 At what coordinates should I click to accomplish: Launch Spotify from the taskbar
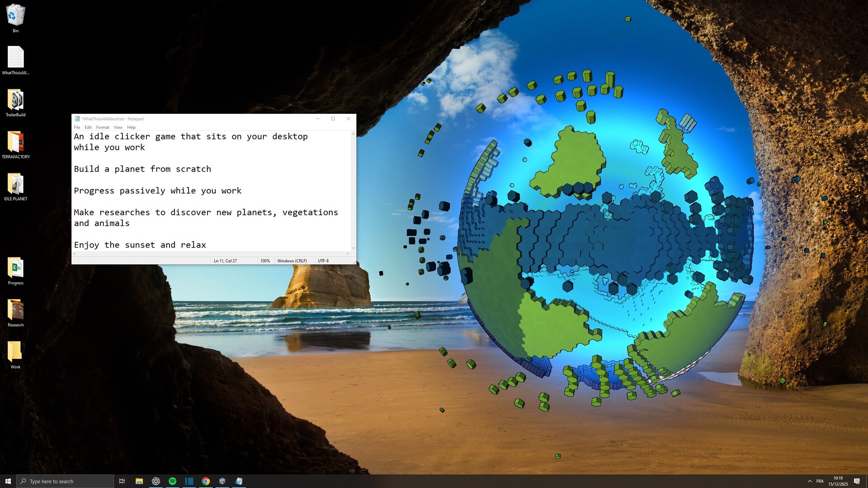coord(172,481)
